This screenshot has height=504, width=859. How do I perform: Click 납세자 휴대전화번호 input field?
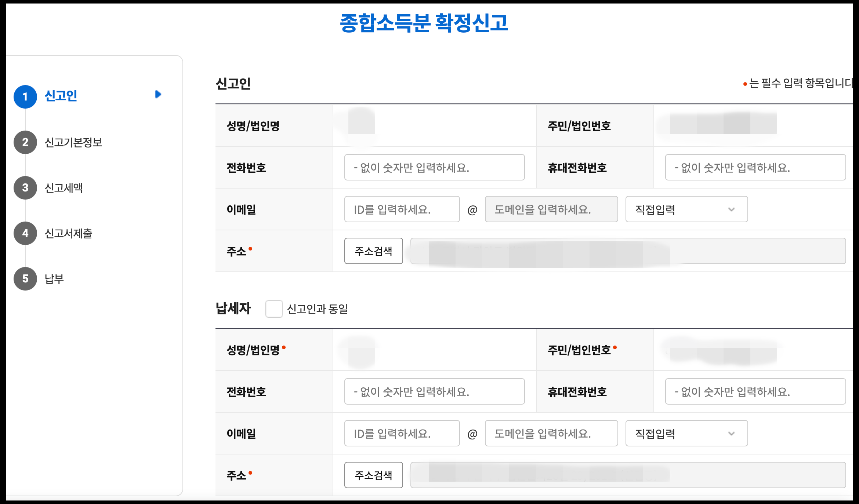pos(755,391)
